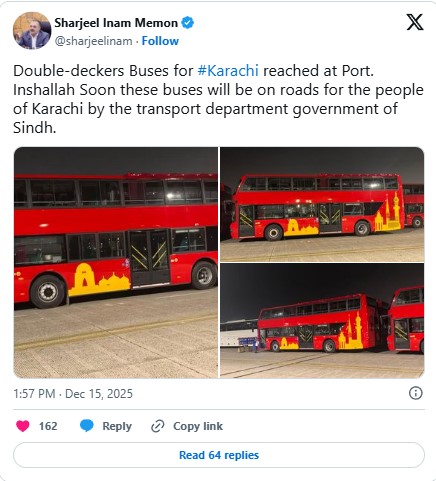
Task: Open the X logo icon
Action: coord(415,22)
